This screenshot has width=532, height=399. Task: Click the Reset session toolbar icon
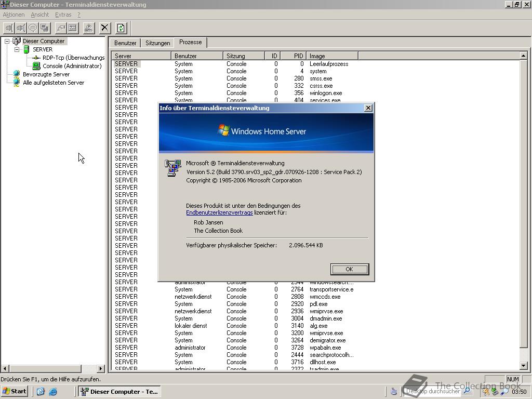[61, 28]
